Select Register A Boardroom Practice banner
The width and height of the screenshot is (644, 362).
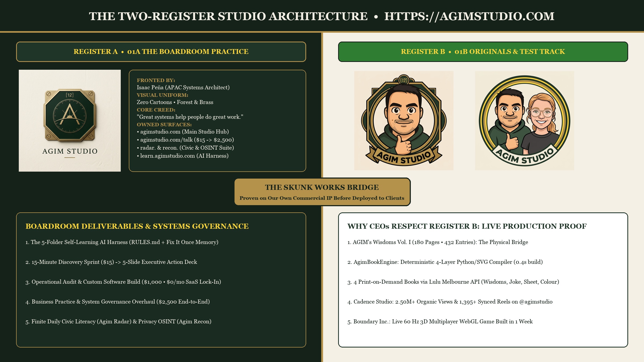click(x=161, y=52)
